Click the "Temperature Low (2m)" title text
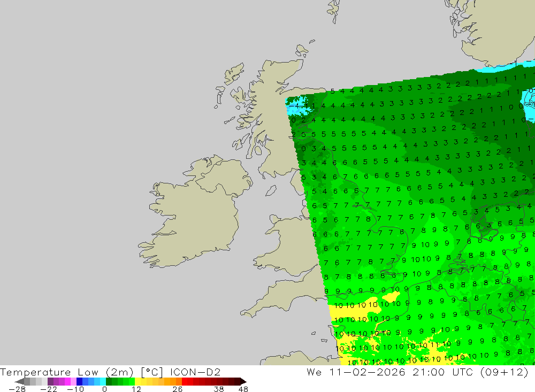This screenshot has height=392, width=535. [66, 372]
